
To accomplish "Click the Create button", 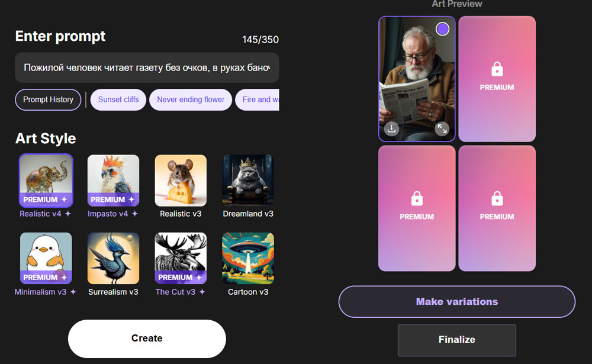I will pyautogui.click(x=147, y=339).
